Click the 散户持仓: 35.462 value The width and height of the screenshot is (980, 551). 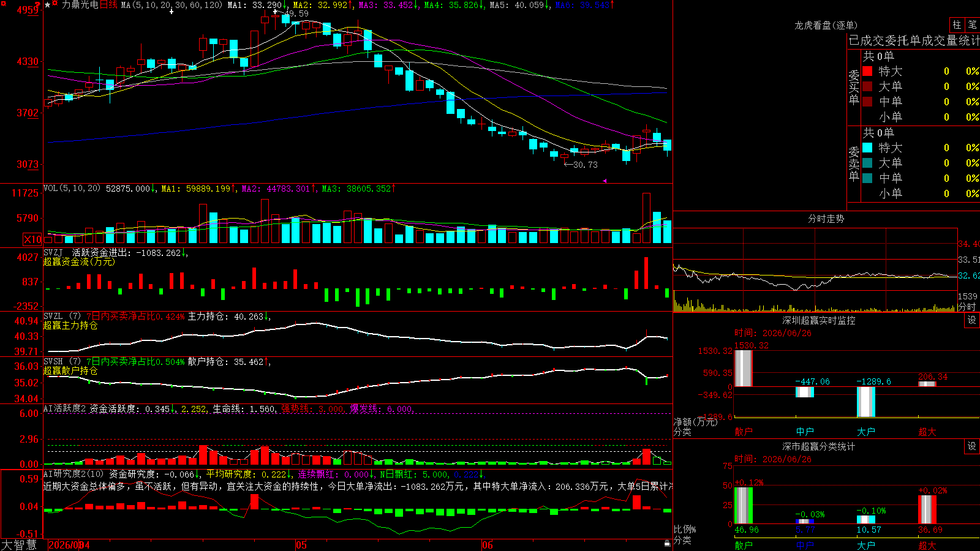[225, 362]
